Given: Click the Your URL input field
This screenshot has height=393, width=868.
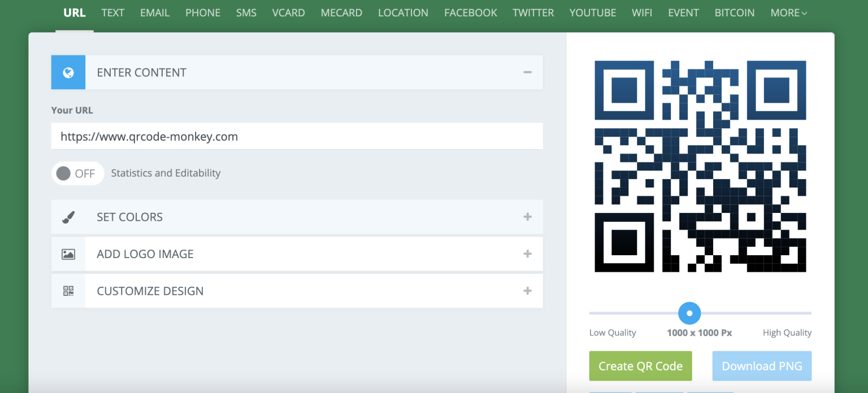Looking at the screenshot, I should [x=297, y=137].
